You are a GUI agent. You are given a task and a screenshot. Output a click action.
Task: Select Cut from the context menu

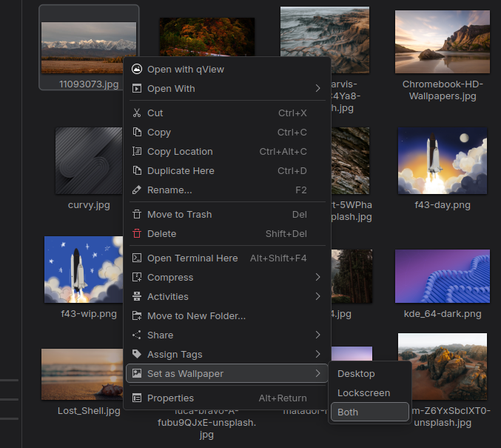227,113
